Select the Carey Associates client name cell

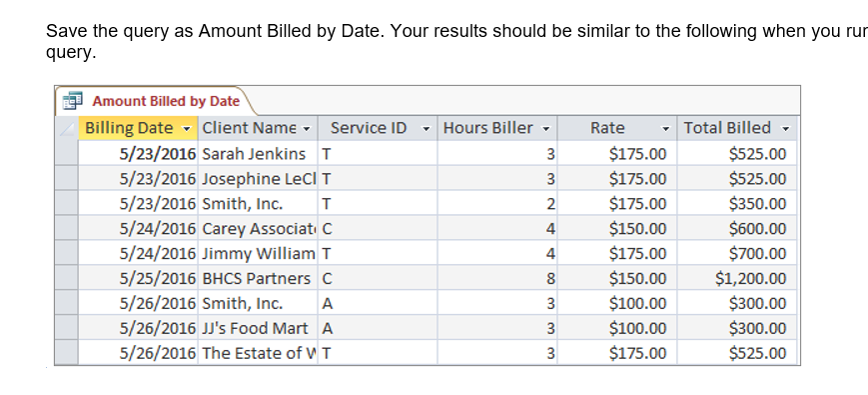[x=258, y=228]
